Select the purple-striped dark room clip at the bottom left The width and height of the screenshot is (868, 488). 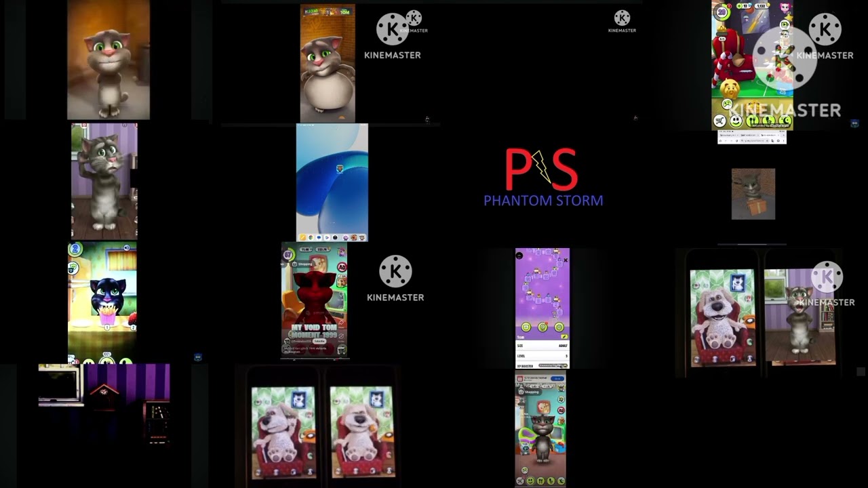104,403
